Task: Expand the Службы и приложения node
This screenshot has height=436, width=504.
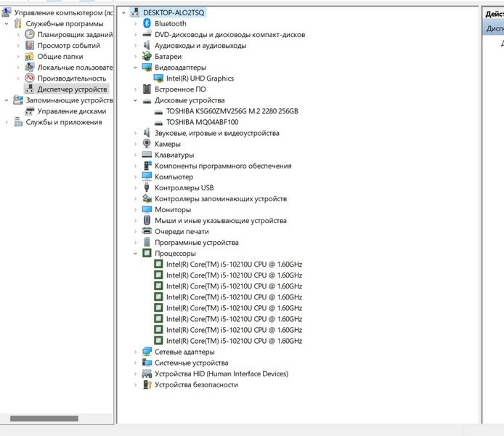Action: click(x=7, y=122)
